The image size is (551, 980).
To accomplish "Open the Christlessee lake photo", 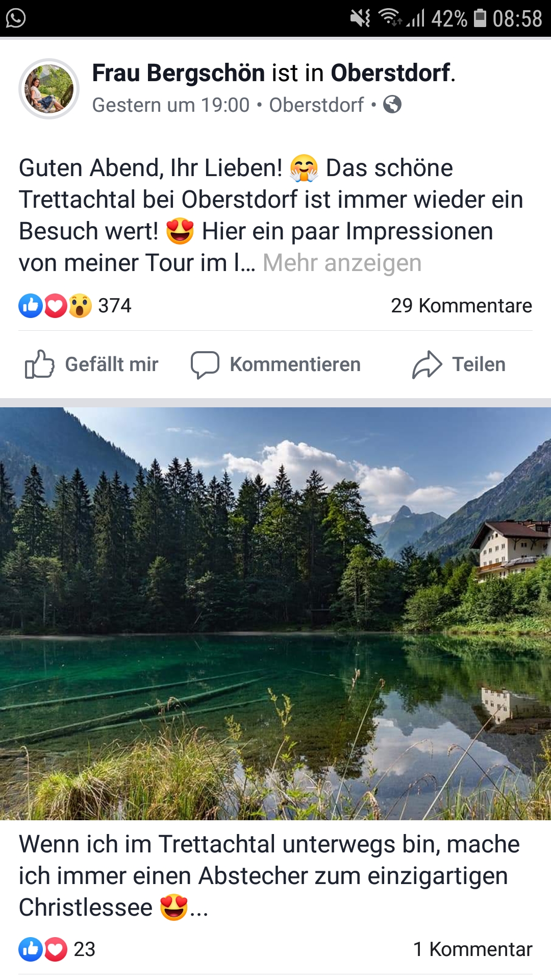I will point(275,614).
